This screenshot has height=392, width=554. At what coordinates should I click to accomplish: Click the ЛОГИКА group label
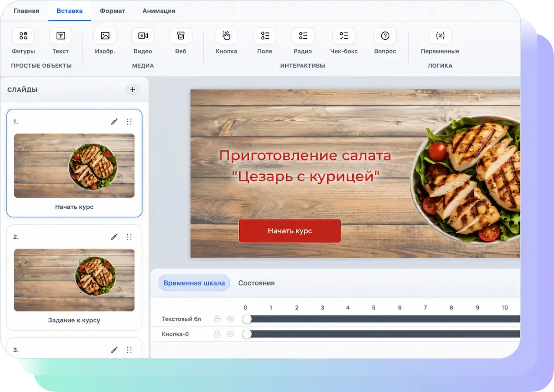440,65
